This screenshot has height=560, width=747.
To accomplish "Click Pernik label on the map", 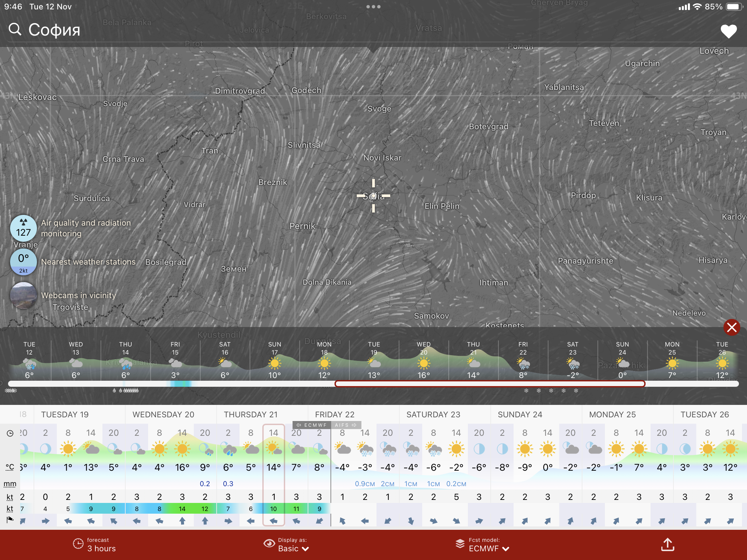I will (302, 226).
